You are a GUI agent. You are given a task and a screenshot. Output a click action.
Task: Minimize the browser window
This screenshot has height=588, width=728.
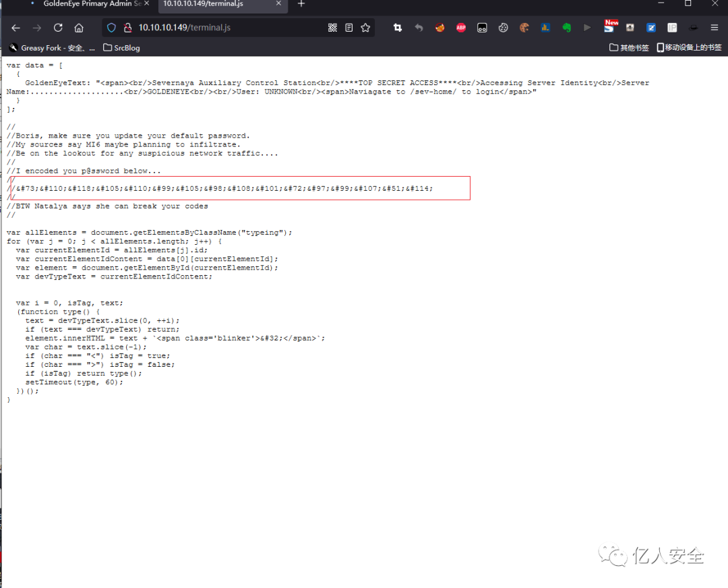[x=661, y=4]
